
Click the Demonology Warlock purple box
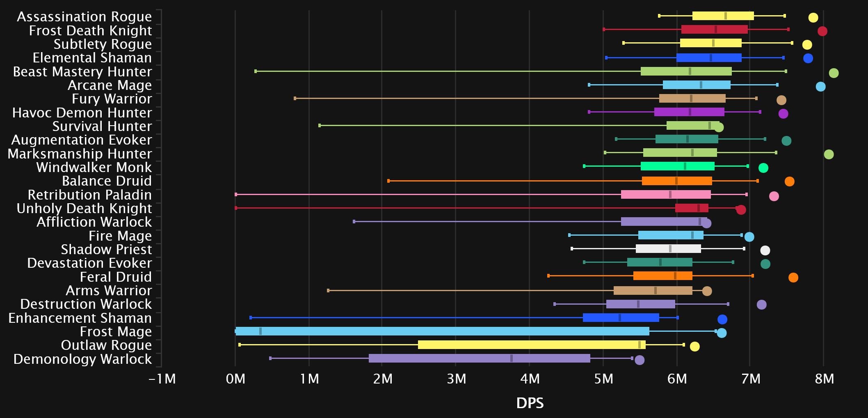pos(479,358)
